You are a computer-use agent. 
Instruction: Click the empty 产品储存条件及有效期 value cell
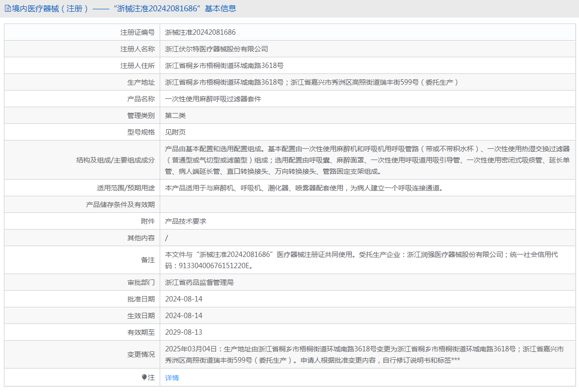click(x=367, y=205)
